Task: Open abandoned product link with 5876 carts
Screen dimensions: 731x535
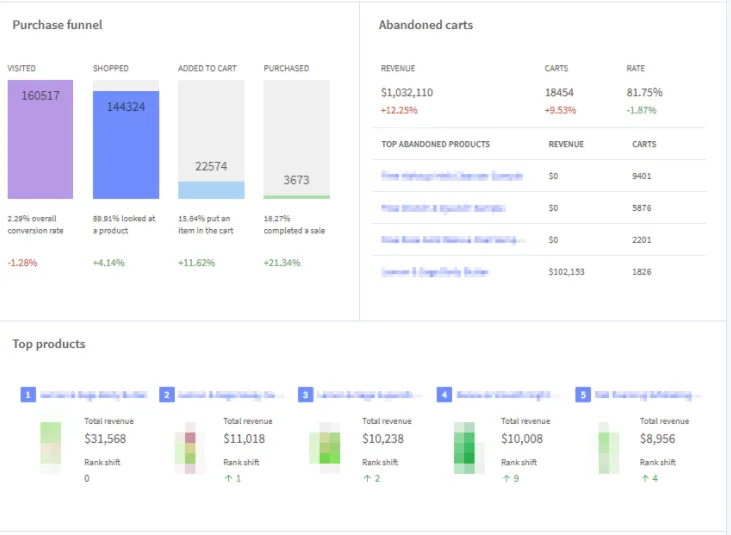Action: pyautogui.click(x=443, y=208)
